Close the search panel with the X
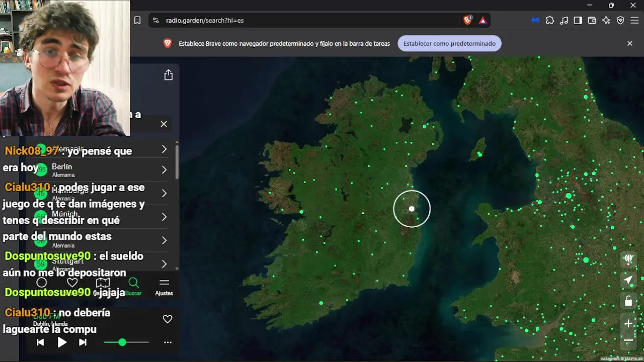 point(164,124)
